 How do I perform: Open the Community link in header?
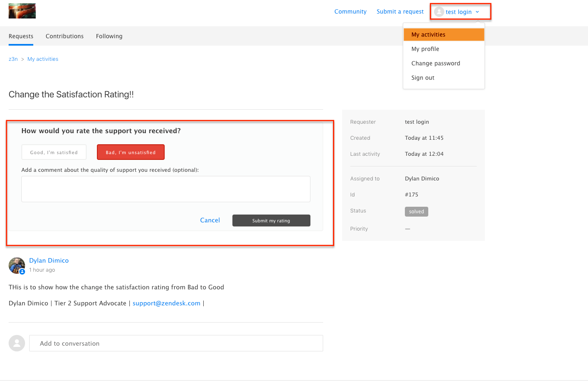(350, 12)
